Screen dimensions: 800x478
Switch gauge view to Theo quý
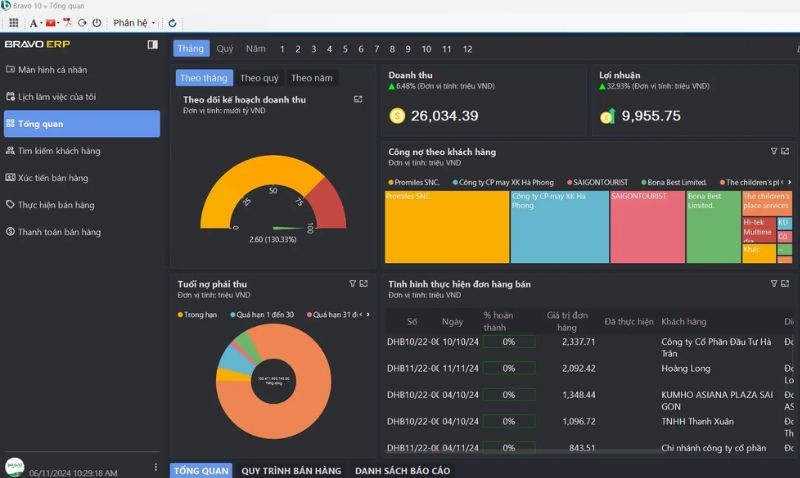click(259, 78)
